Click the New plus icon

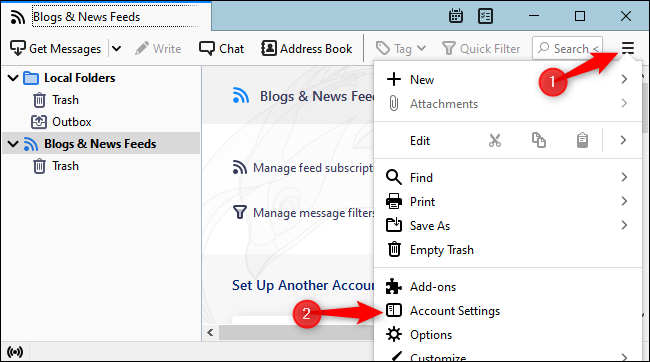[x=394, y=79]
